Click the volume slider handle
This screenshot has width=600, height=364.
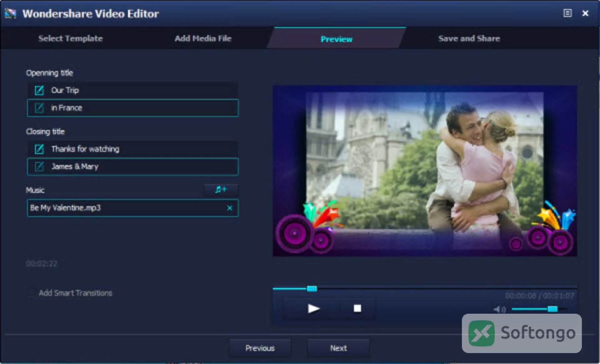pyautogui.click(x=552, y=309)
